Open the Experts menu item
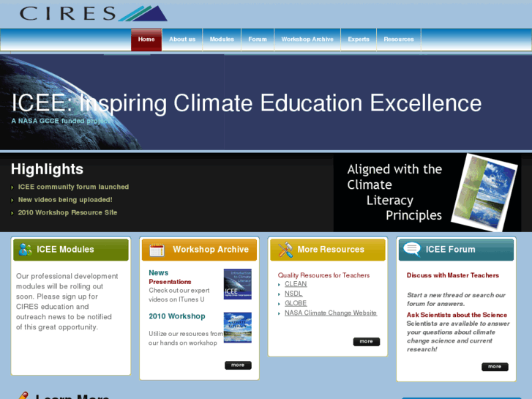 coord(359,40)
